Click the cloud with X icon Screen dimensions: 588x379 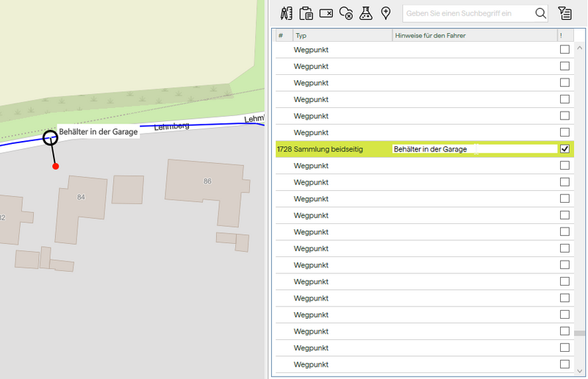tap(345, 13)
